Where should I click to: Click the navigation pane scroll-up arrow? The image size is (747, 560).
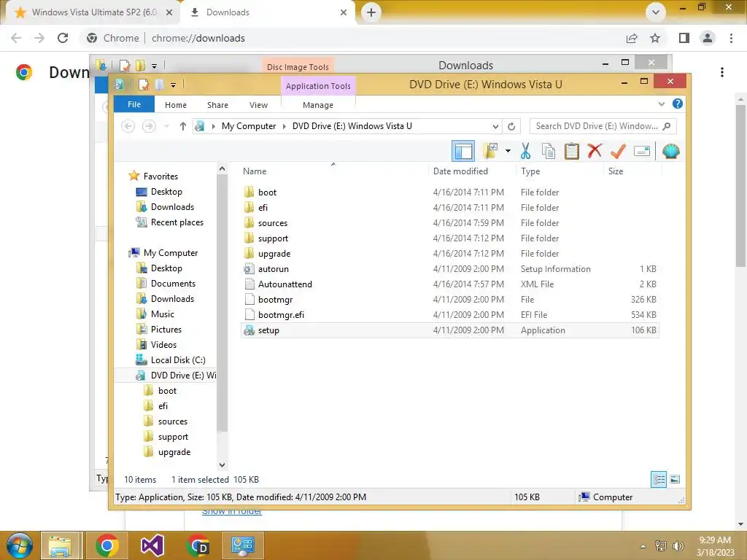pos(222,168)
